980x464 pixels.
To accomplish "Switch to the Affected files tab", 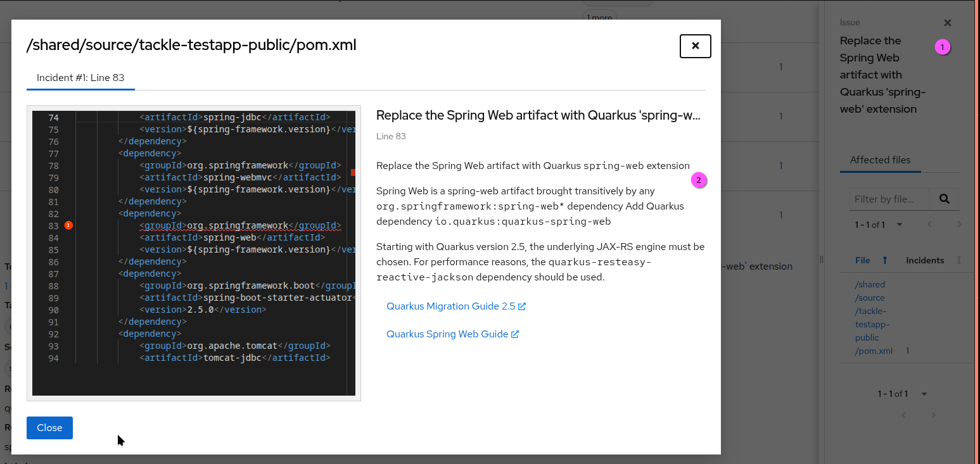I will click(880, 160).
